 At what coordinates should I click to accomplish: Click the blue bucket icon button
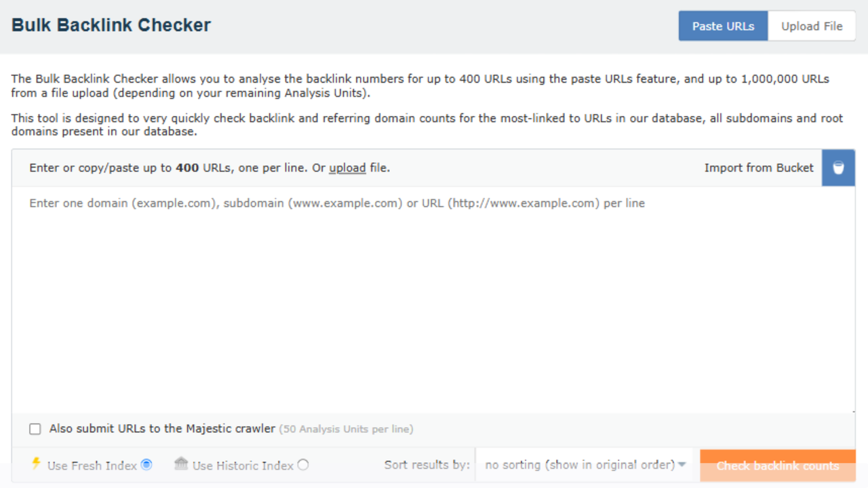pyautogui.click(x=838, y=168)
